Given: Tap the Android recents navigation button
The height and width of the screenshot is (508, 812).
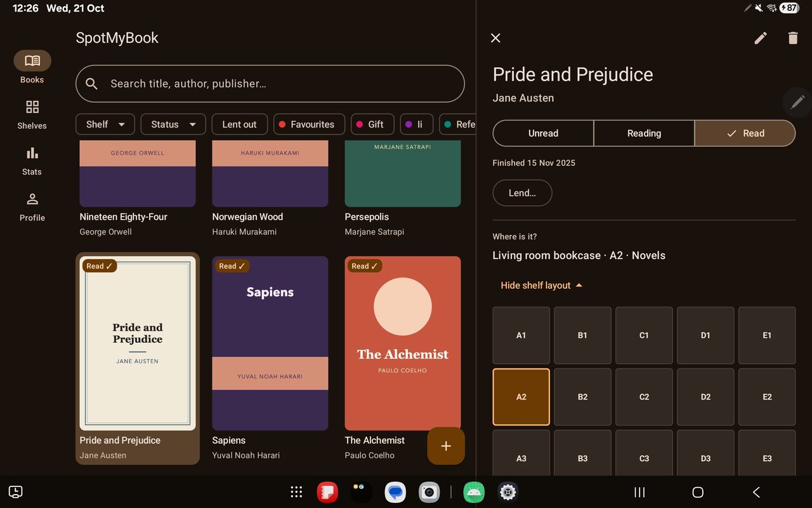Looking at the screenshot, I should point(639,492).
